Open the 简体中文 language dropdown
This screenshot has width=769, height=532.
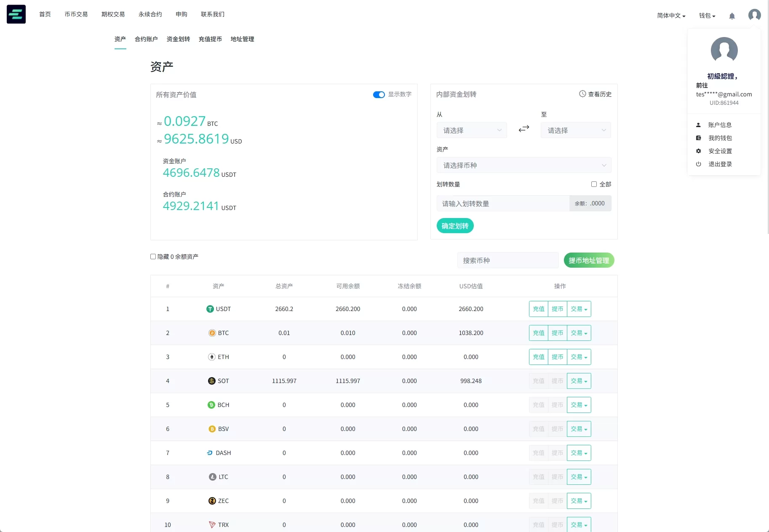point(671,16)
